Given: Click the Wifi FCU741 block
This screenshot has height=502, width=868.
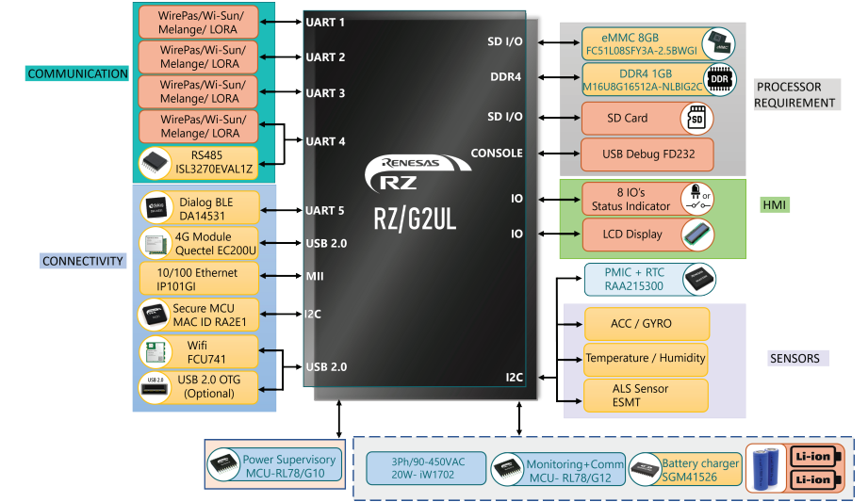Looking at the screenshot, I should (x=198, y=351).
